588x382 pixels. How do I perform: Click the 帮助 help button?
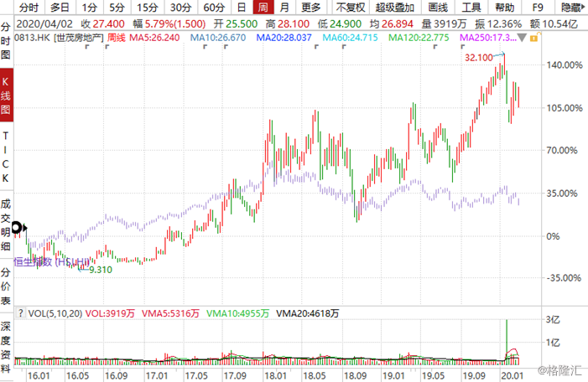pyautogui.click(x=505, y=8)
